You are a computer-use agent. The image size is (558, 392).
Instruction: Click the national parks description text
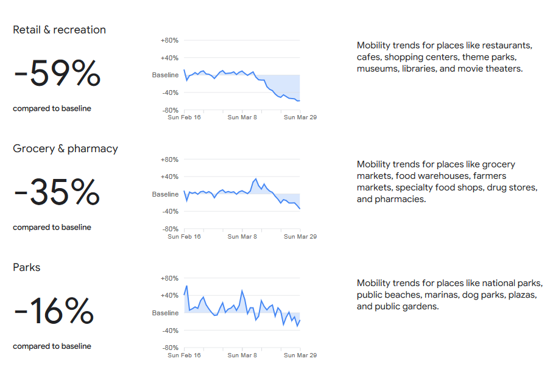450,295
